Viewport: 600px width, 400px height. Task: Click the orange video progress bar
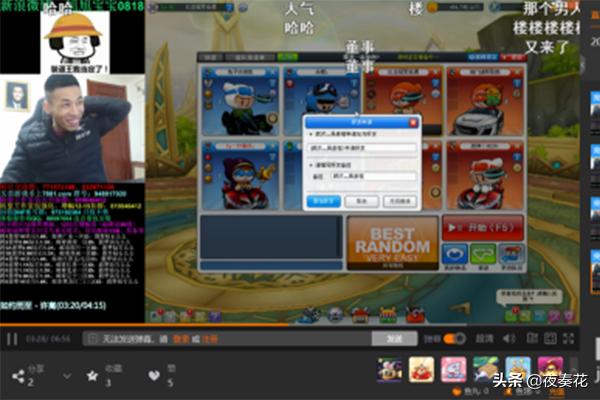pos(290,325)
